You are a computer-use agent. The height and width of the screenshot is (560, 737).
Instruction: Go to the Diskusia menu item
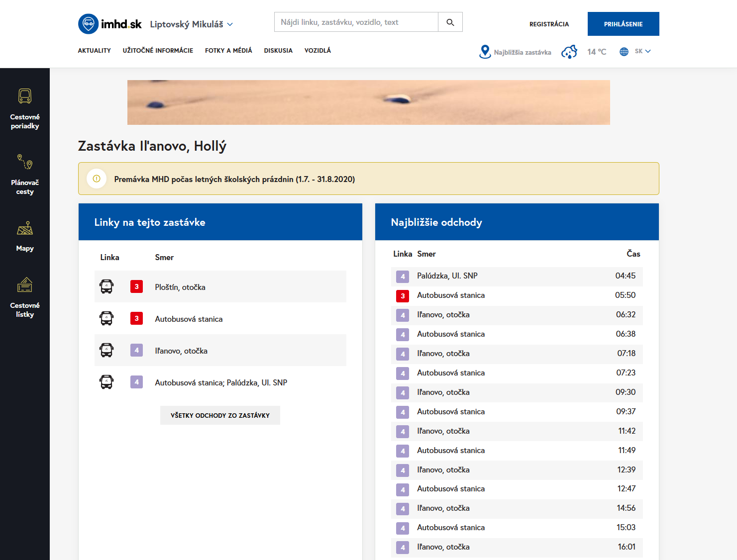(x=278, y=51)
